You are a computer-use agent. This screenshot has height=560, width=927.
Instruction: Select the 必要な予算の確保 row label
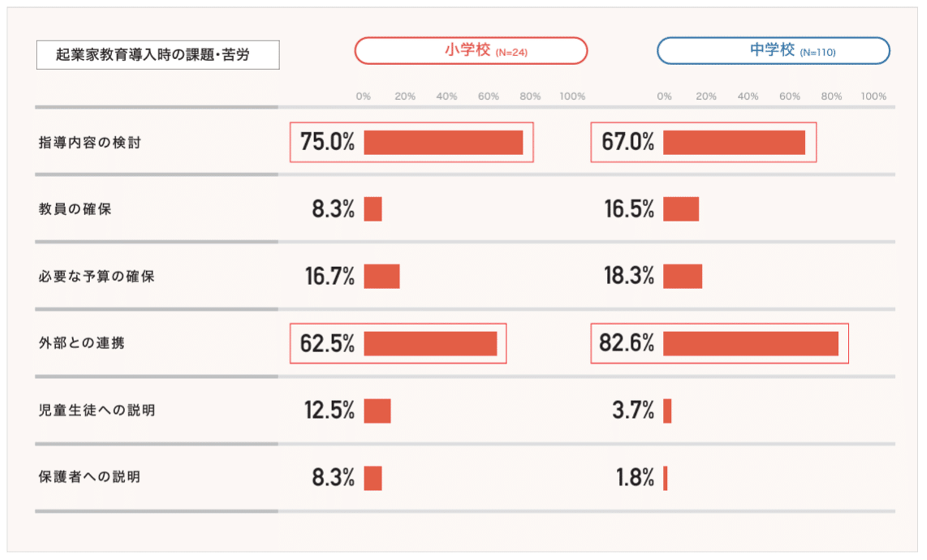(x=97, y=276)
